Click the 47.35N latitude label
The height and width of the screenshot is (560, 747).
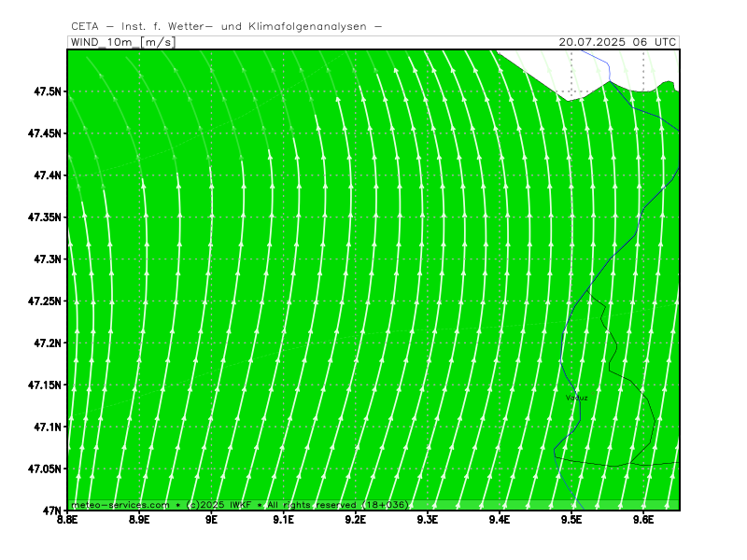pyautogui.click(x=45, y=217)
